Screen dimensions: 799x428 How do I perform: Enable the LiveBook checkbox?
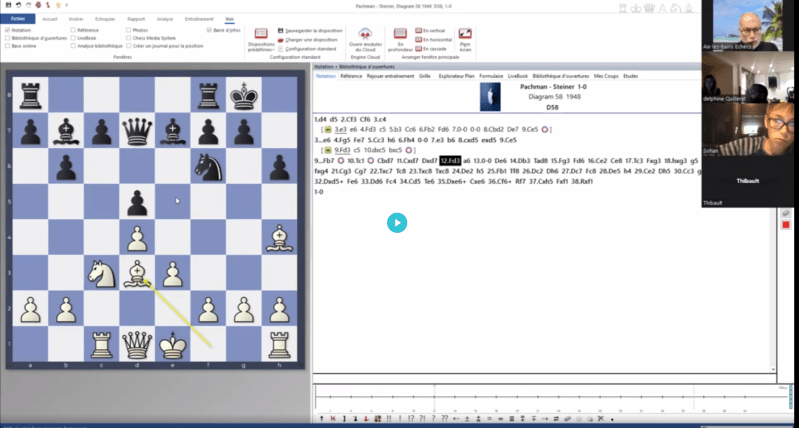coord(72,39)
